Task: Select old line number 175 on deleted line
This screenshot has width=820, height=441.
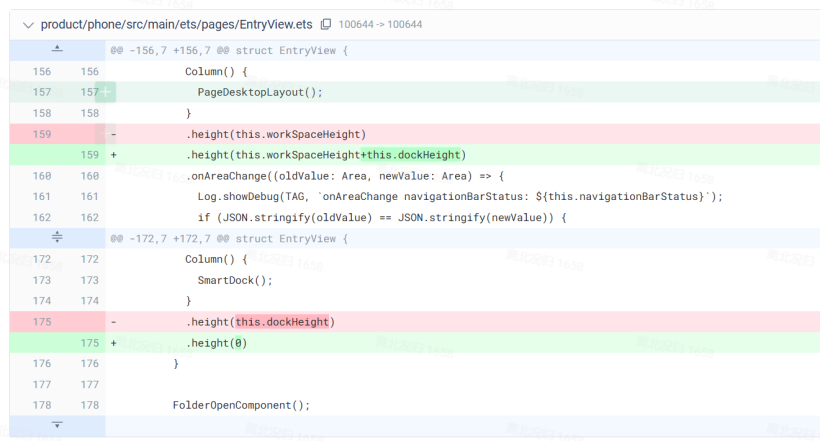Action: 42,322
